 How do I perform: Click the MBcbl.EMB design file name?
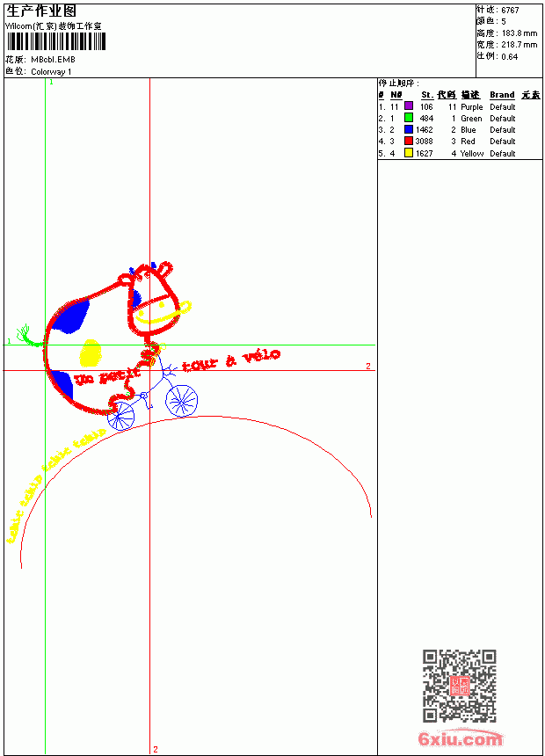tap(53, 60)
